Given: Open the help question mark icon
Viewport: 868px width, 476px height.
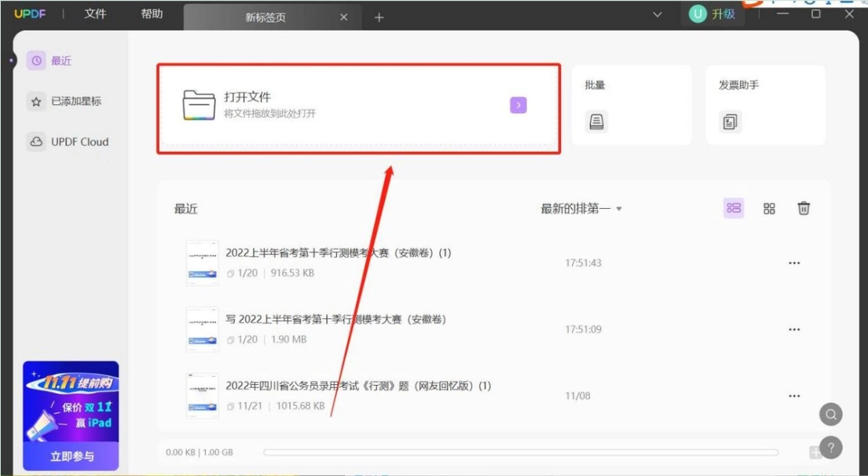Looking at the screenshot, I should (x=831, y=448).
